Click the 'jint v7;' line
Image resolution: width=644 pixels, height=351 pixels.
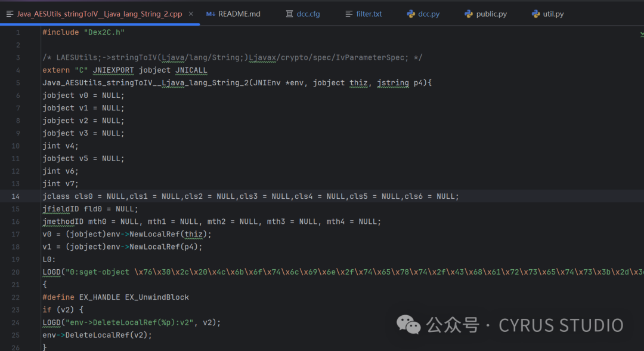tap(60, 184)
